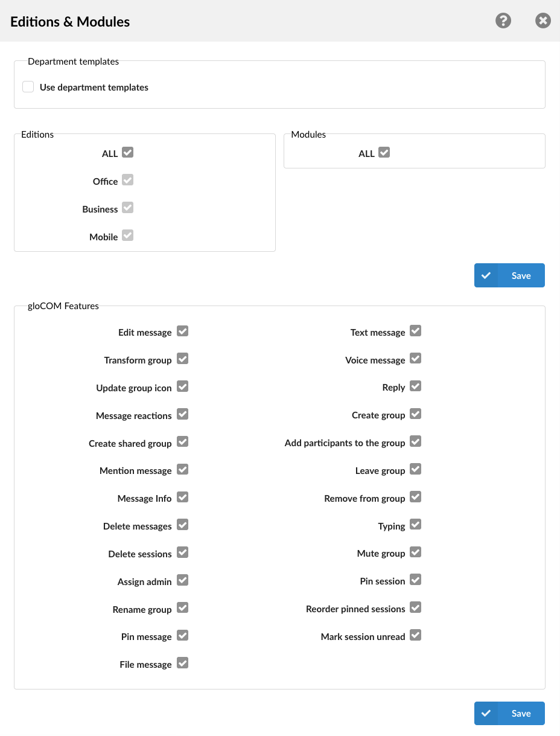Toggle Mark session unread checkbox
Screen dimensions: 560x736
coord(415,635)
